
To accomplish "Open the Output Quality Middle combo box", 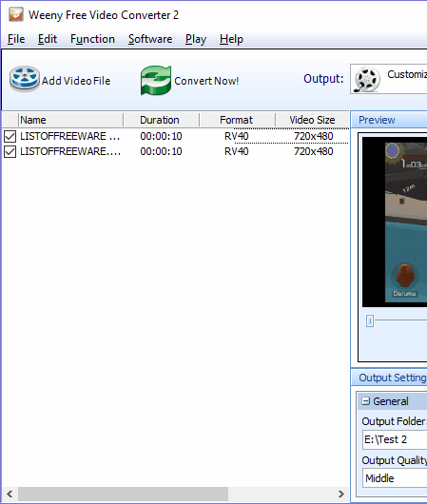I will [395, 478].
